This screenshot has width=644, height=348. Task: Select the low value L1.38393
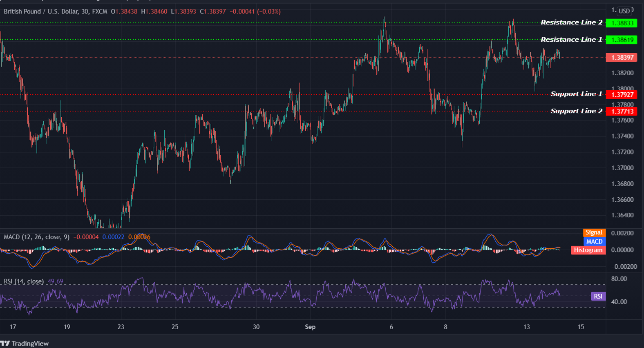[x=183, y=11]
